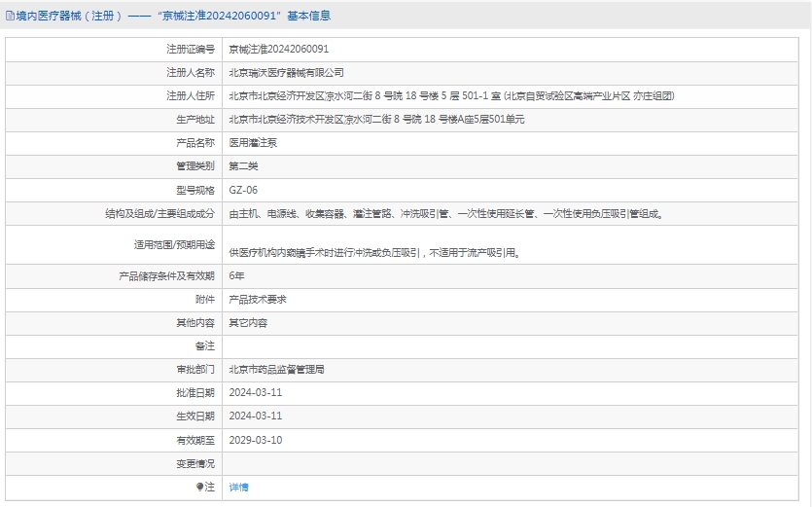This screenshot has width=812, height=507.
Task: Click the expiry date 2029-03-10
Action: [255, 440]
